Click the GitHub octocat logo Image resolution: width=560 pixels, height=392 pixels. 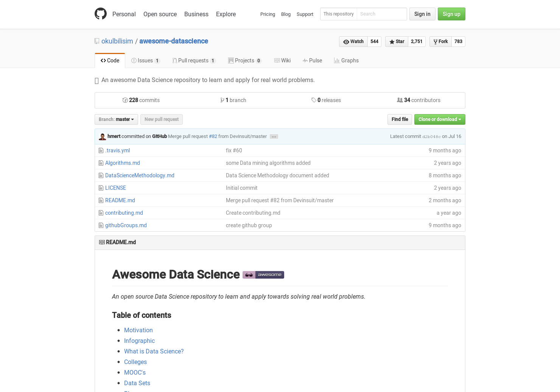pos(101,14)
